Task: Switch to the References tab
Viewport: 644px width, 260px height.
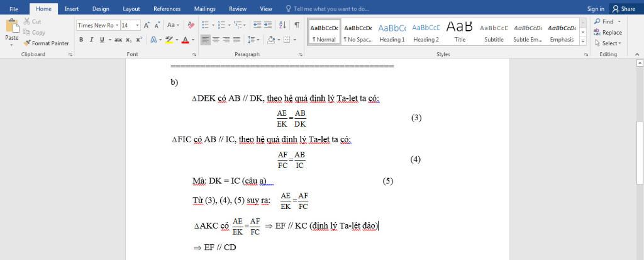Action: click(x=167, y=9)
